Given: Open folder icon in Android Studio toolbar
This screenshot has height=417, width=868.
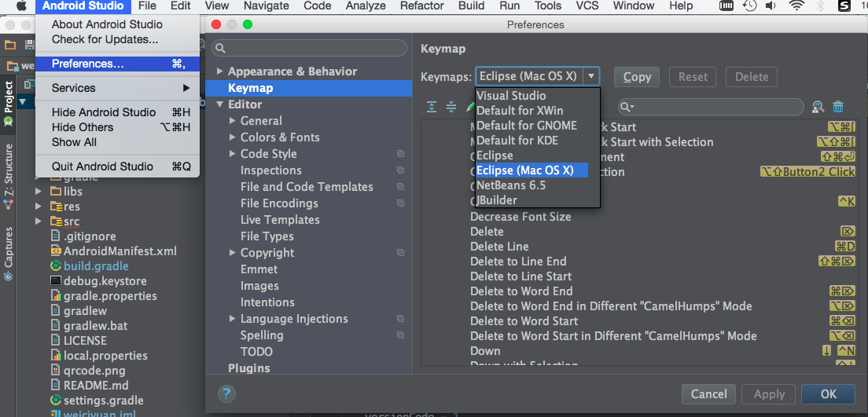Looking at the screenshot, I should click(10, 45).
